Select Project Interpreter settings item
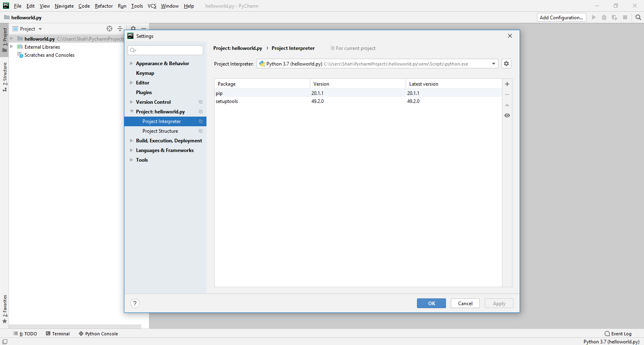The height and width of the screenshot is (345, 644). coord(165,121)
